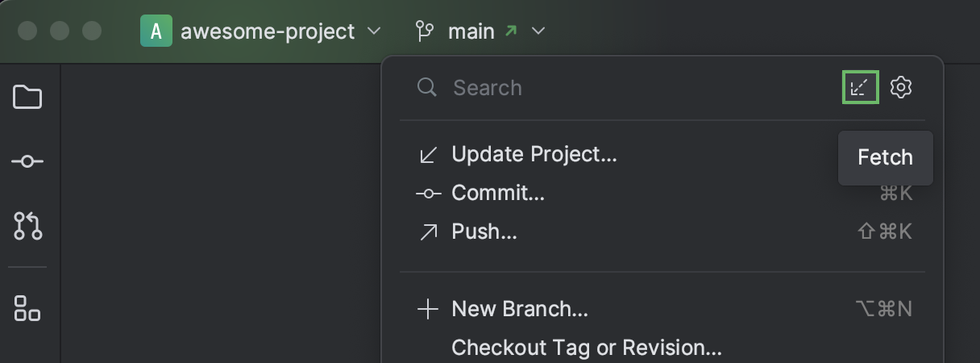Screen dimensions: 980x363
Task: Collapse the main branch dropdown chevron
Action: (x=539, y=31)
